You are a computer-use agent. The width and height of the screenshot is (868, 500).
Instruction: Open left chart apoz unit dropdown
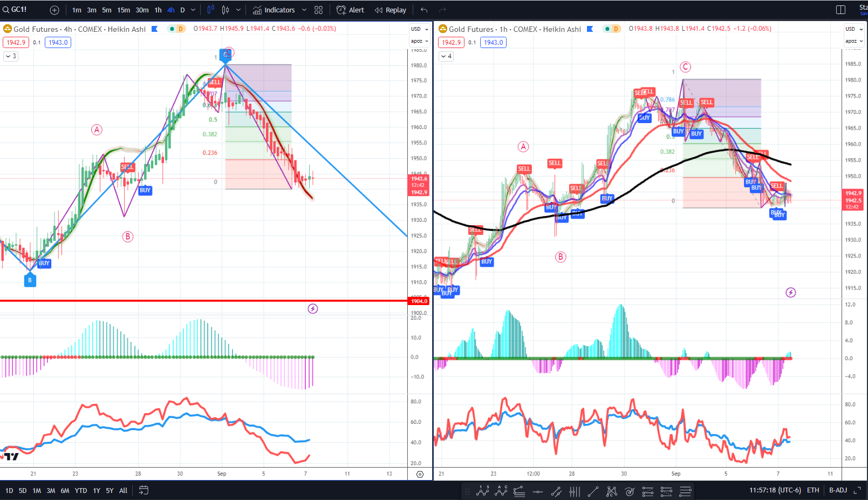(x=419, y=41)
